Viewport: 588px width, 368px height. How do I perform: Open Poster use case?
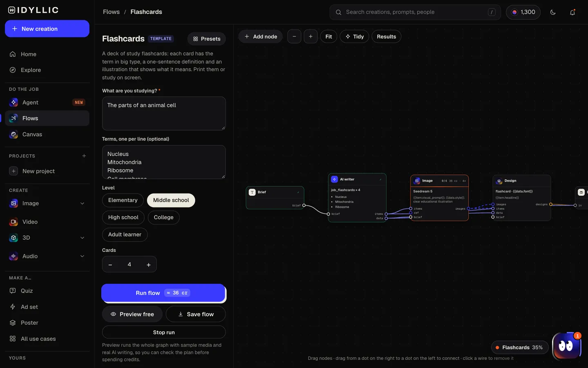[47, 323]
